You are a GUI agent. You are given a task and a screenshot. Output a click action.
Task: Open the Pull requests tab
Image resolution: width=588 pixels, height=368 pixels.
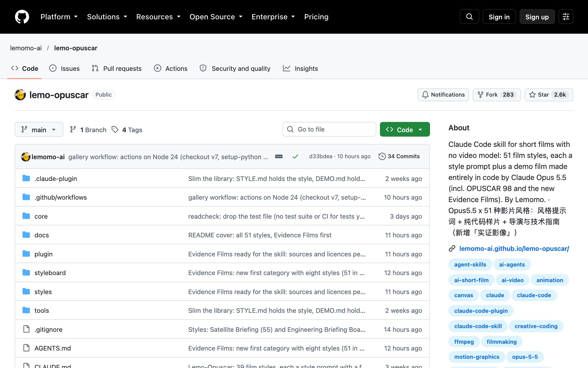(x=117, y=68)
